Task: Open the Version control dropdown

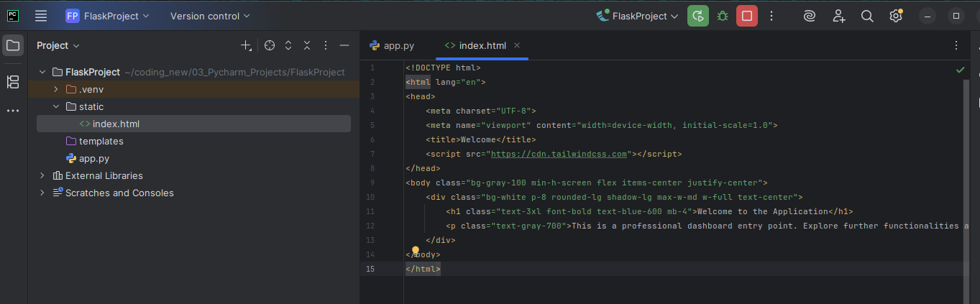Action: click(210, 16)
